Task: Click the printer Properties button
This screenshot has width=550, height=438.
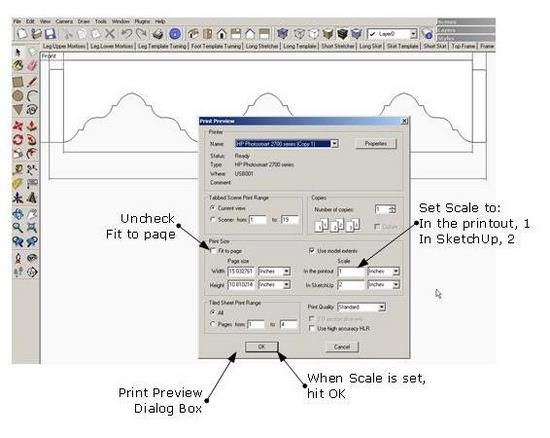Action: (376, 144)
